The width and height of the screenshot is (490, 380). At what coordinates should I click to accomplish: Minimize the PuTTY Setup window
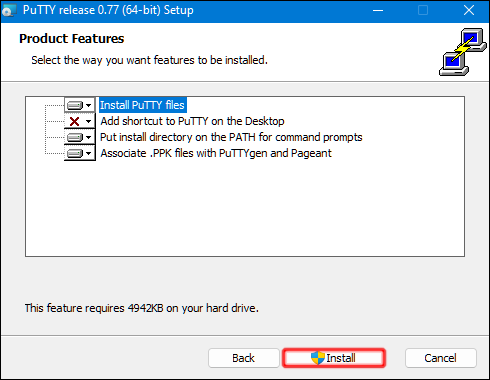378,11
